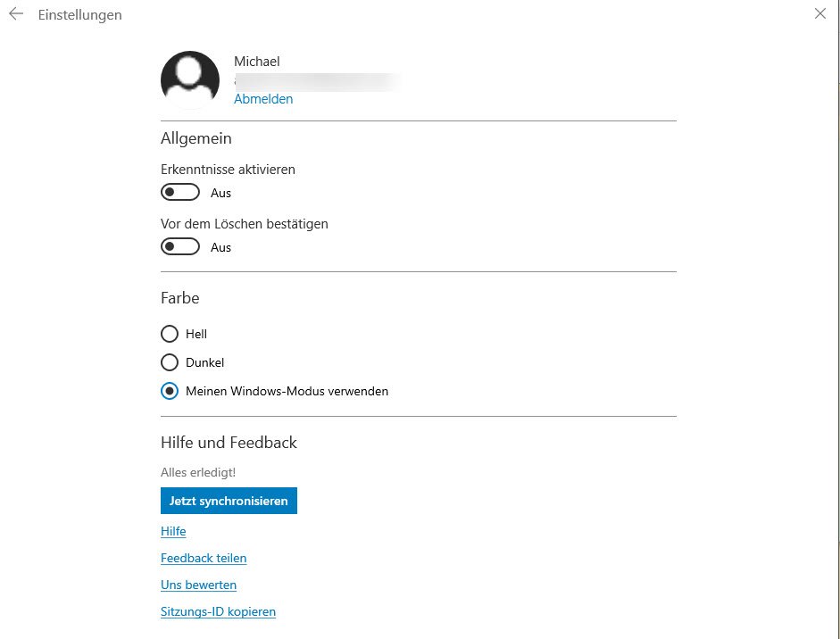Click the Alles erledigt! status text
Screen dimensions: 840x639
tap(198, 471)
